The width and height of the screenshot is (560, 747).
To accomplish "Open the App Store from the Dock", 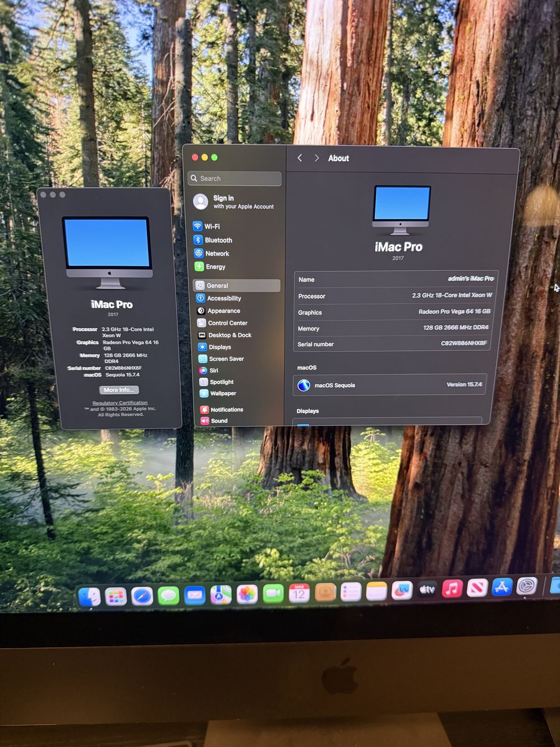I will coord(502,587).
